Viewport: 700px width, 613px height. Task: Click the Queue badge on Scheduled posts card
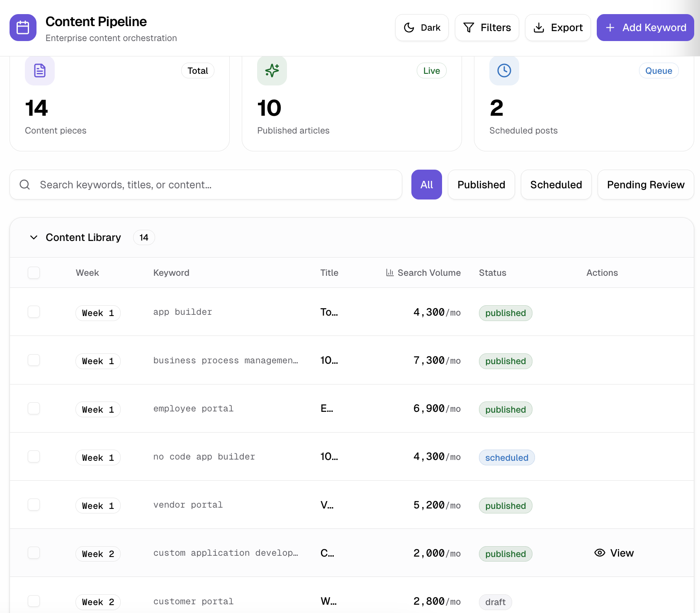pos(659,71)
